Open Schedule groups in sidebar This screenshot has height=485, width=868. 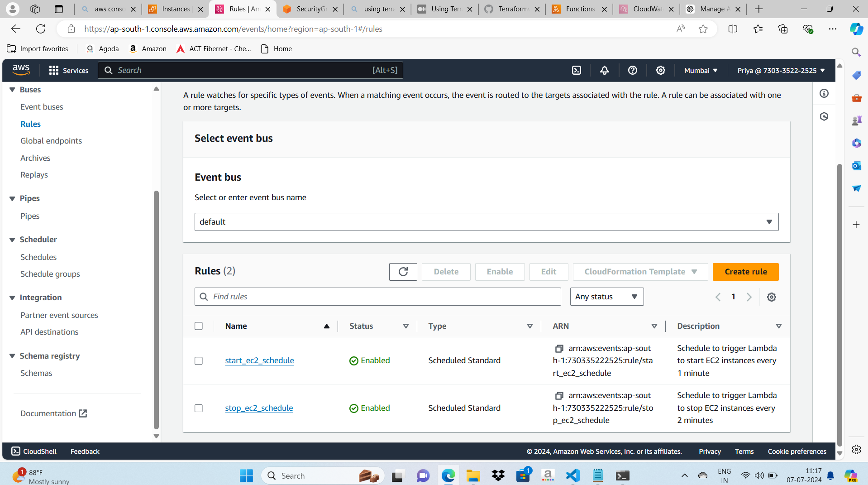(50, 274)
